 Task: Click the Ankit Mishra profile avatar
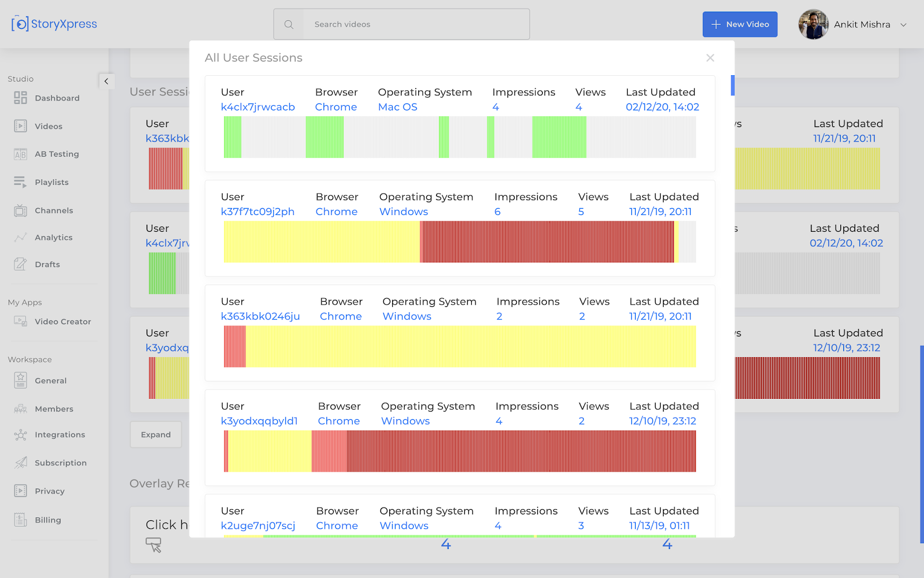(813, 24)
